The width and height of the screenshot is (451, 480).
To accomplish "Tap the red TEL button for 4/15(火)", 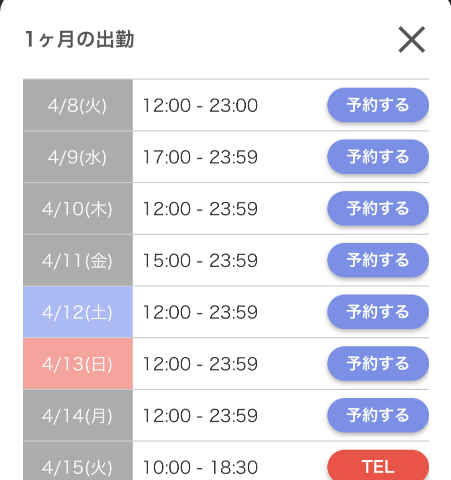I will [x=378, y=465].
